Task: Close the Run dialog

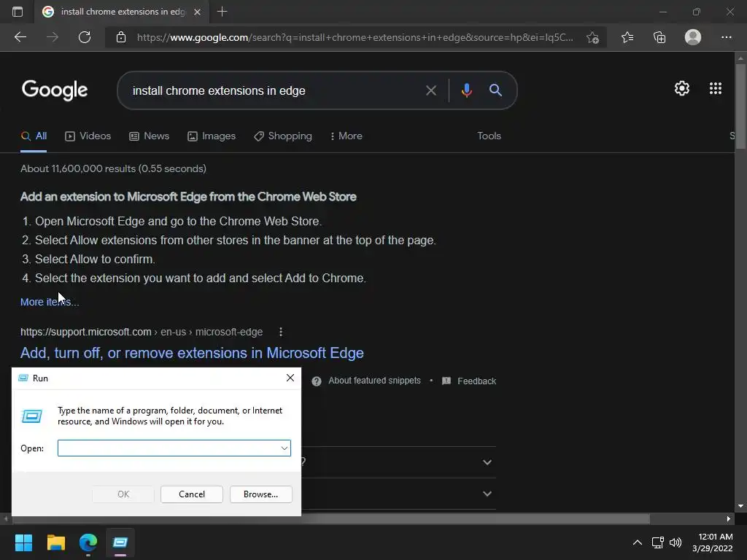Action: coord(290,378)
